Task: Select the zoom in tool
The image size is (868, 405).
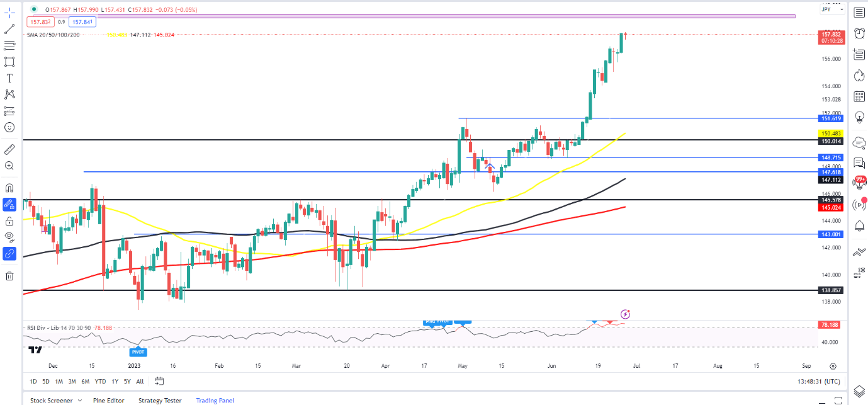Action: 9,166
